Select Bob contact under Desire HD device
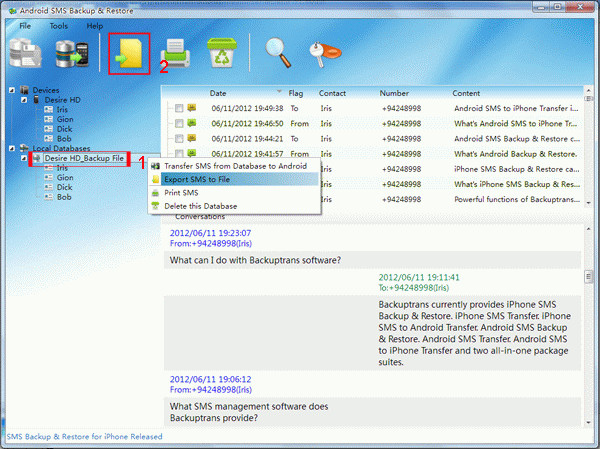The height and width of the screenshot is (449, 600). (x=64, y=139)
